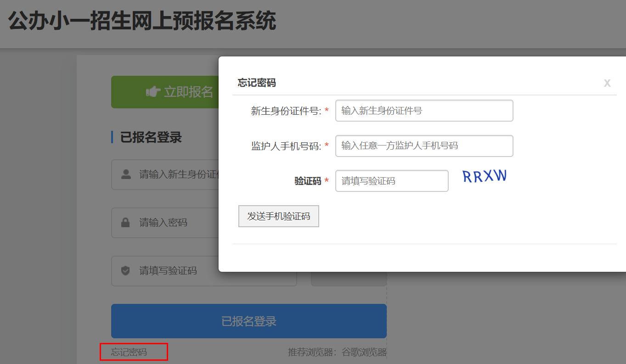Click the user silhouette icon in login form

pos(125,174)
